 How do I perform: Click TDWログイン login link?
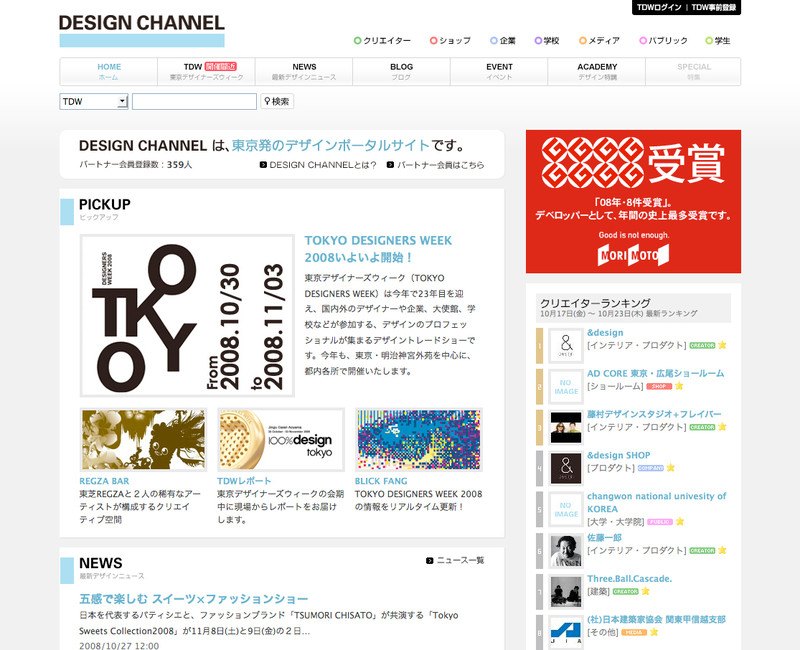tap(659, 7)
